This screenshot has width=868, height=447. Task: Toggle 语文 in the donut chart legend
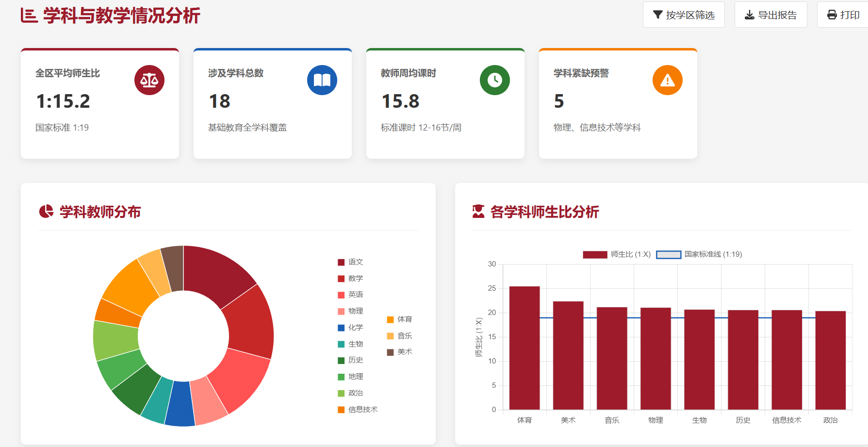click(x=350, y=262)
